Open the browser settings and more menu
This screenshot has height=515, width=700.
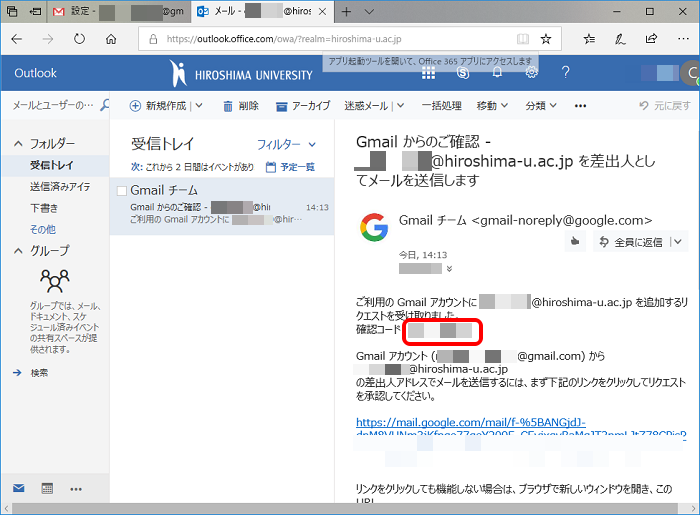click(683, 39)
